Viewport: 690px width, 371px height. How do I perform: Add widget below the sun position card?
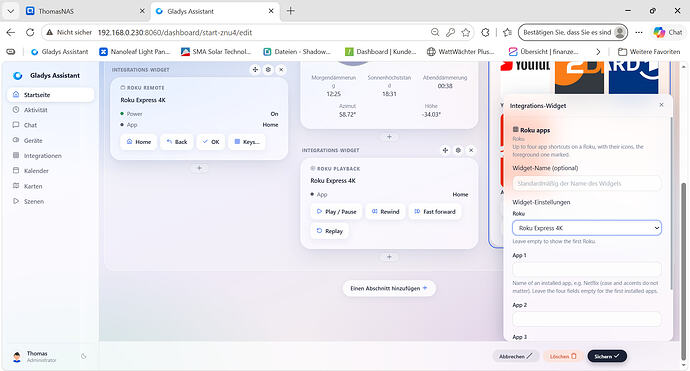pos(389,137)
